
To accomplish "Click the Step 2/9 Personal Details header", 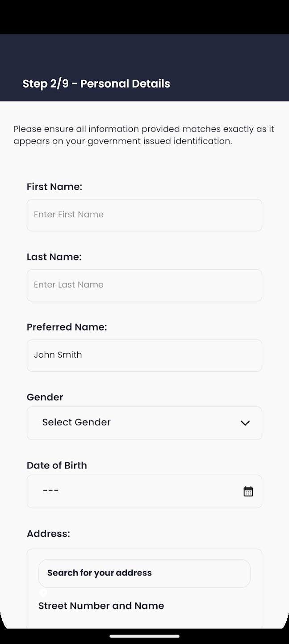I will pos(96,84).
